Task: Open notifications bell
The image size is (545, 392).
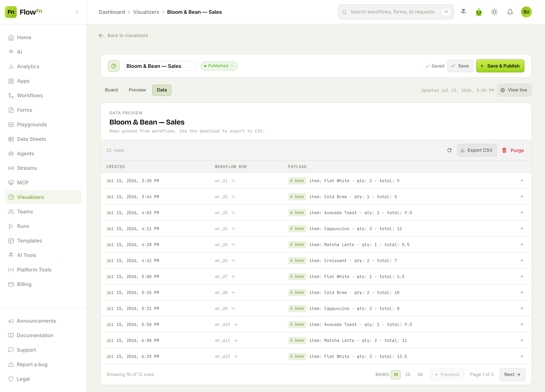Action: click(510, 12)
